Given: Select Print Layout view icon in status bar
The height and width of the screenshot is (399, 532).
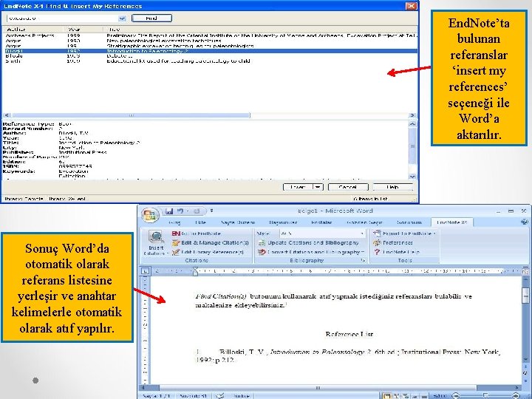Looking at the screenshot, I should (386, 396).
